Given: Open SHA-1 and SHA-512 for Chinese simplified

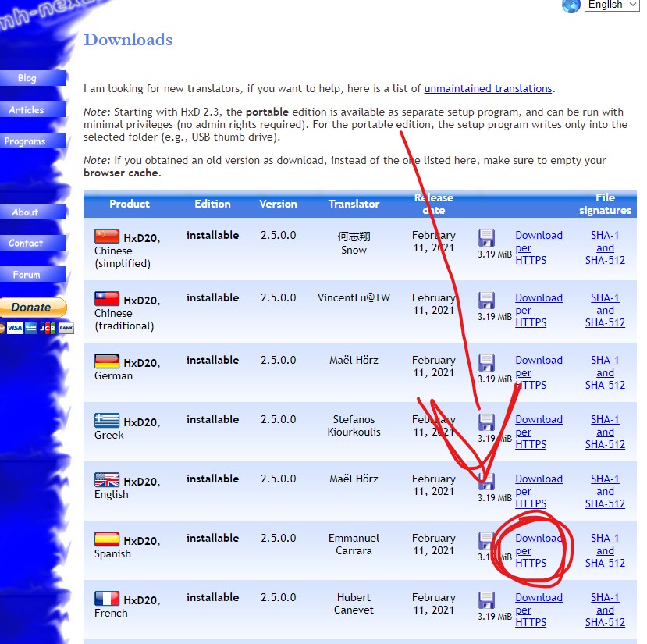Looking at the screenshot, I should pyautogui.click(x=605, y=247).
